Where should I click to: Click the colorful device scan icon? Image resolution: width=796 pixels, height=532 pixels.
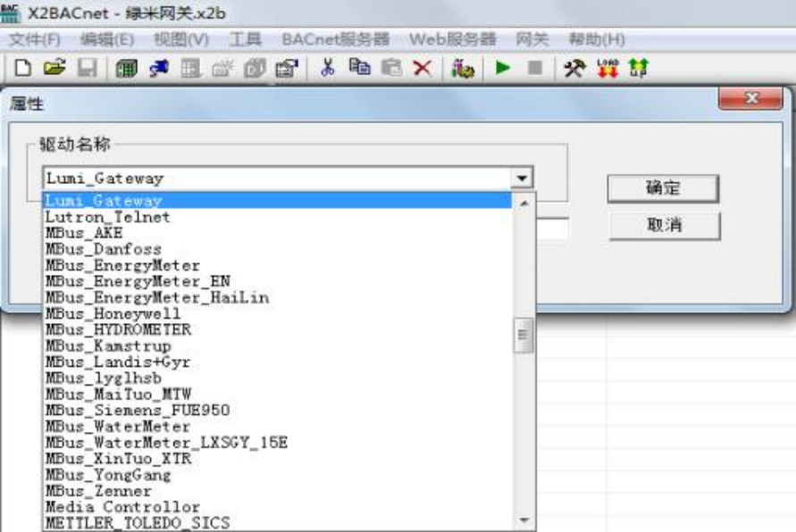[x=463, y=68]
